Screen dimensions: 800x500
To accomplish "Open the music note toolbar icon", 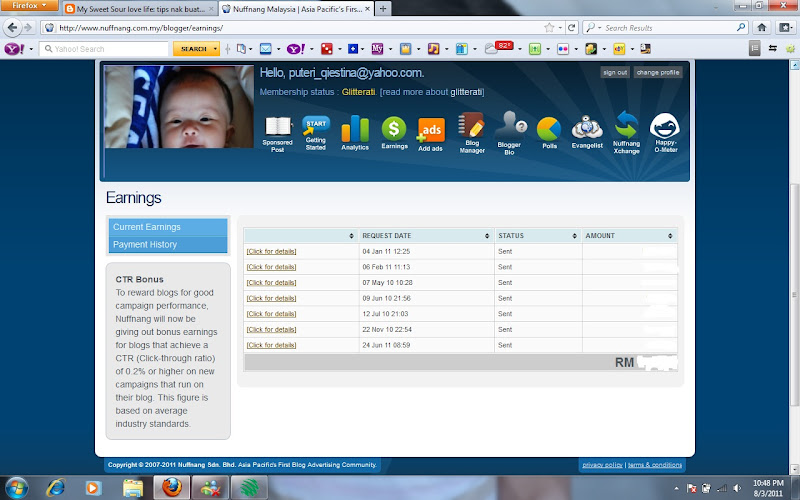I will [x=433, y=49].
